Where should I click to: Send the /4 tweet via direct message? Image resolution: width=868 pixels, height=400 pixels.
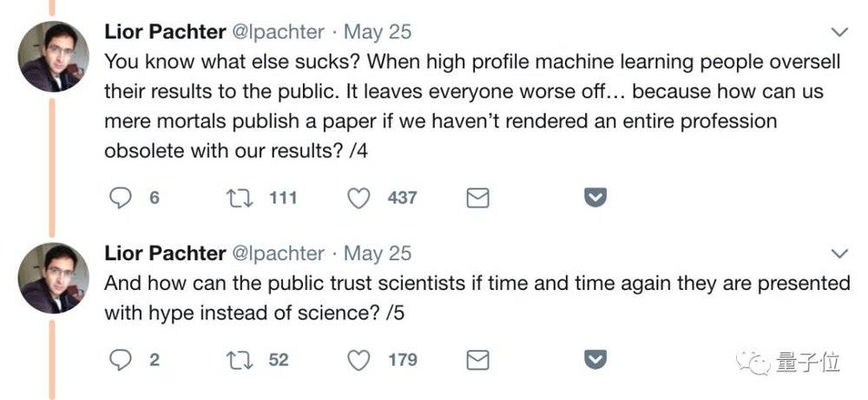[477, 199]
